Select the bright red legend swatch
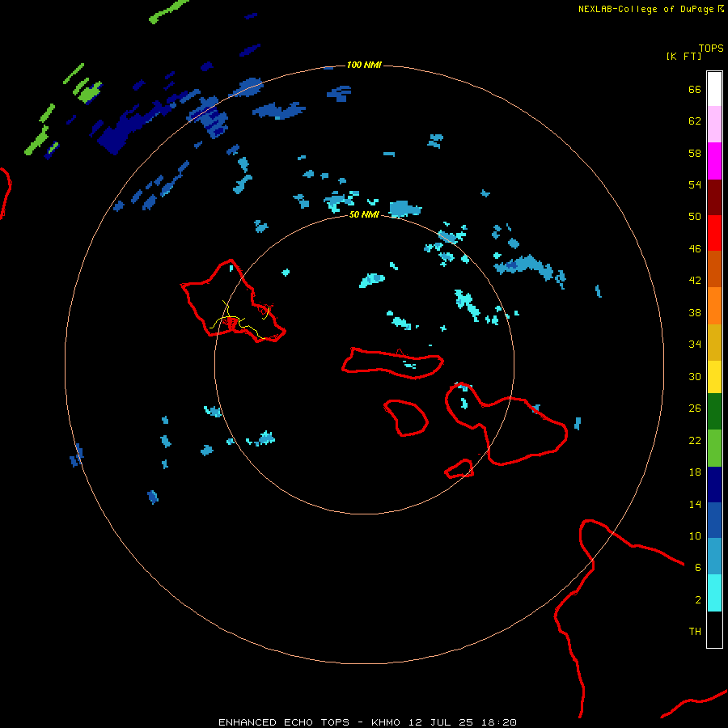The image size is (728, 728). tap(714, 233)
